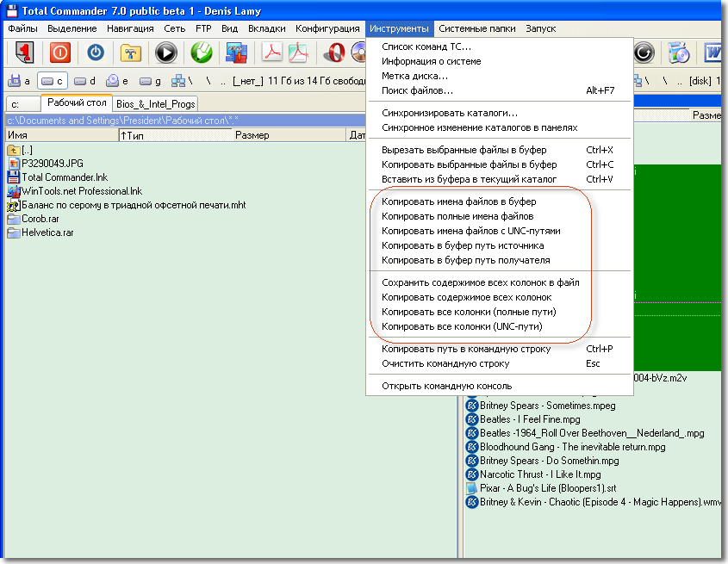Viewport: 728px width, 564px height.
Task: Switch to the Bios_&_Intel_Progs tab
Action: click(x=156, y=104)
